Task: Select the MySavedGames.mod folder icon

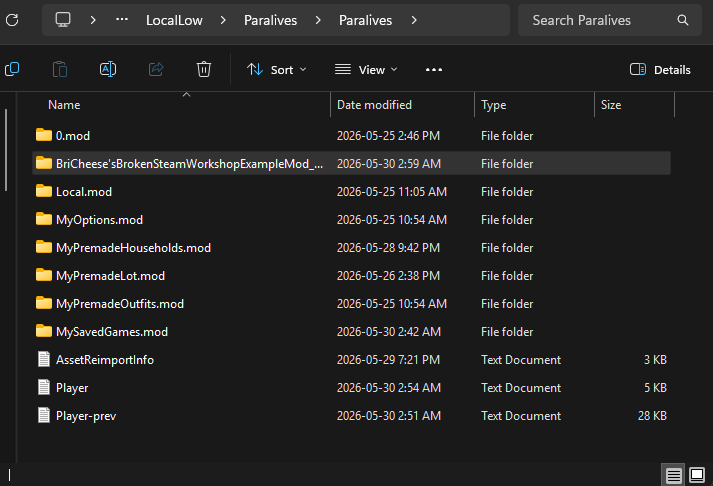Action: click(x=44, y=331)
